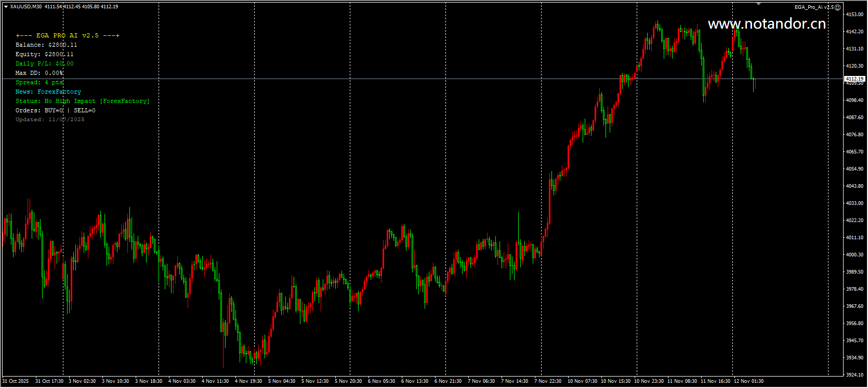The width and height of the screenshot is (868, 388).
Task: Click the XAUUSD,M30 symbol title
Action: point(26,7)
